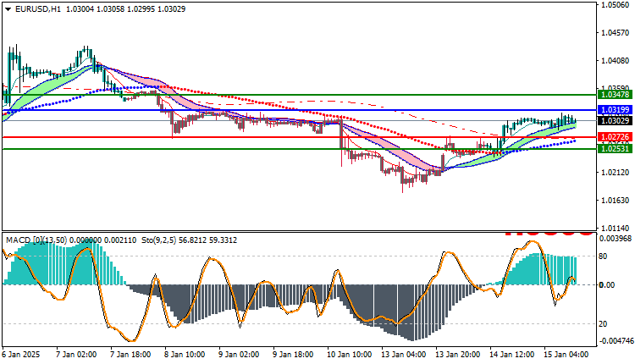Select the stochastic level 20 label

tap(603, 324)
